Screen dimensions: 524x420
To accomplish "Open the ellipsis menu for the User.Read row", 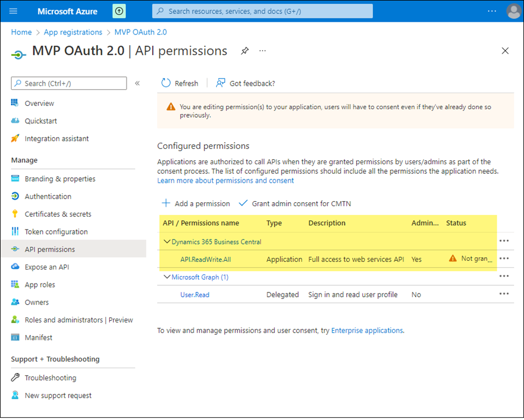I will 503,294.
